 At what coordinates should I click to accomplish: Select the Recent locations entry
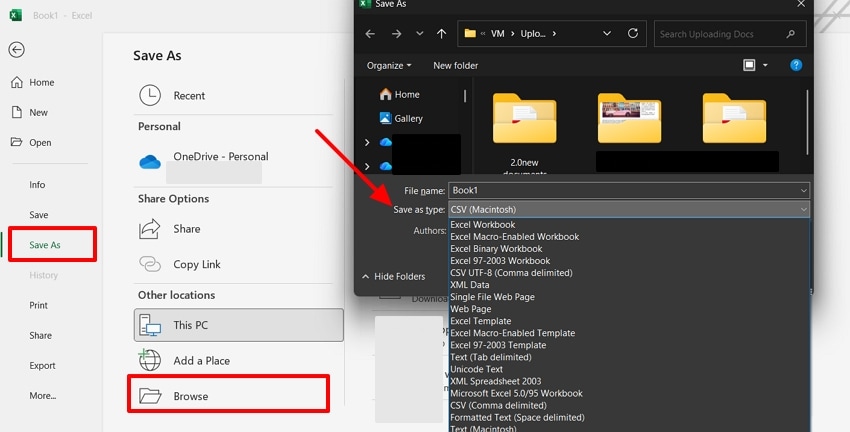pyautogui.click(x=233, y=95)
